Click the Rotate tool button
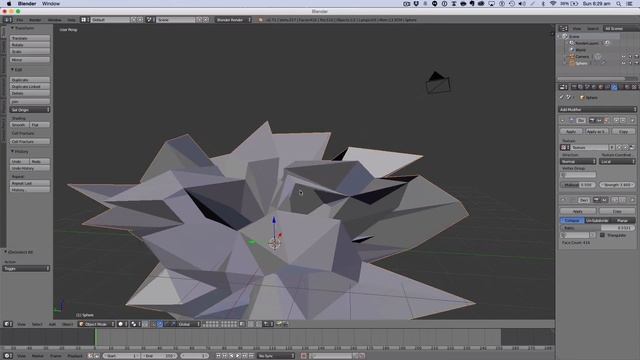Image resolution: width=640 pixels, height=360 pixels. point(30,45)
